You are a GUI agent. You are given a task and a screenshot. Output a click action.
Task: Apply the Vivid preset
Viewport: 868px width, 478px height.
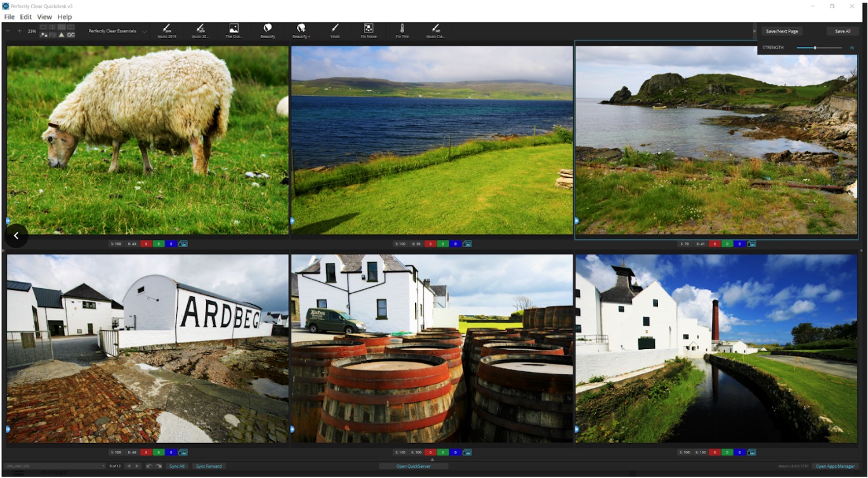(335, 31)
